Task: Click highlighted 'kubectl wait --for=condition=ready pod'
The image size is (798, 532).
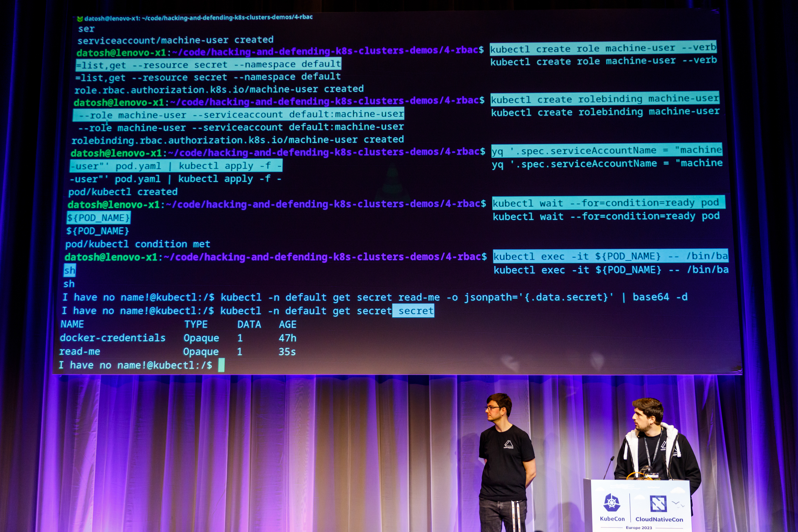Action: [x=608, y=202]
